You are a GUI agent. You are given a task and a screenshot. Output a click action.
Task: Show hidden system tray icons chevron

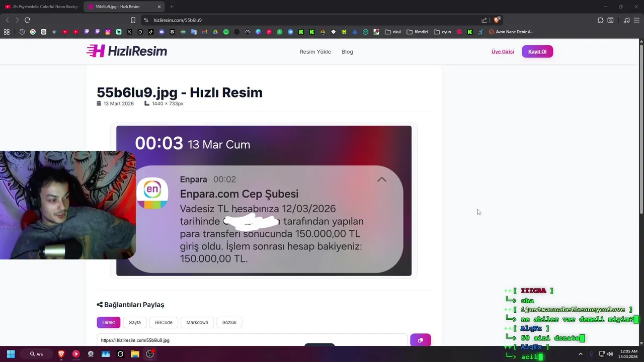pos(581,354)
